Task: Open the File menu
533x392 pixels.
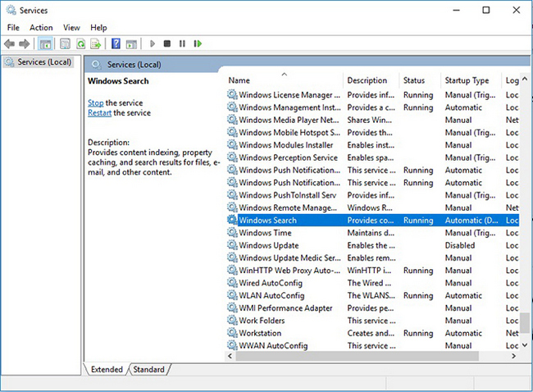Action: [x=13, y=28]
